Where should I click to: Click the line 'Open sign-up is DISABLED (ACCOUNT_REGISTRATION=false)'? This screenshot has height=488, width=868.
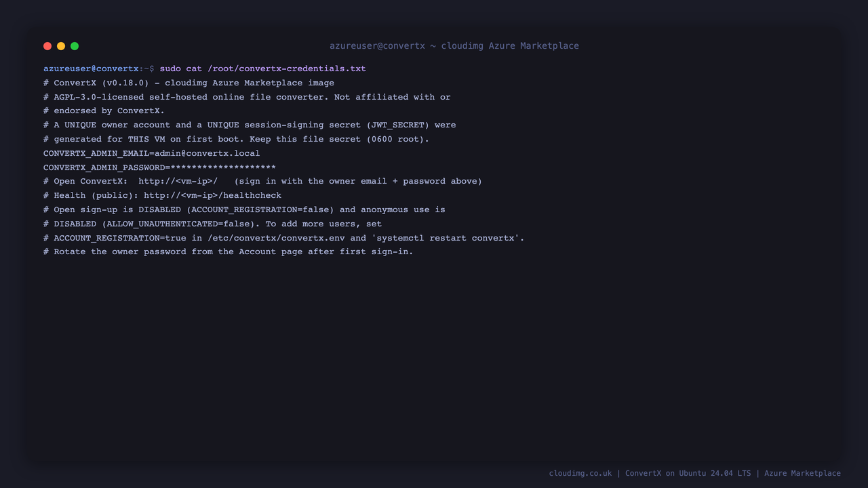(244, 209)
